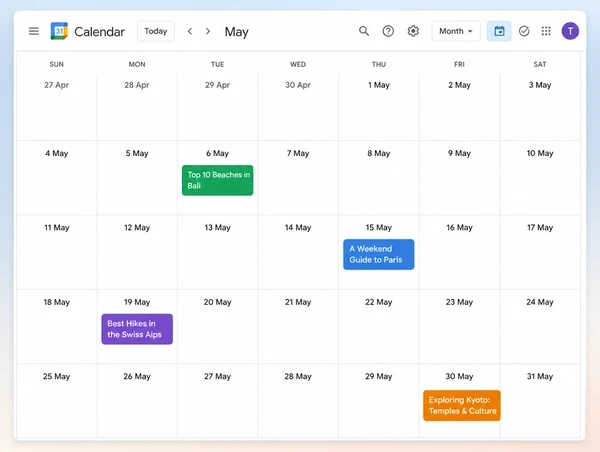Open calendar search
Screen dimensions: 600x452
364,31
